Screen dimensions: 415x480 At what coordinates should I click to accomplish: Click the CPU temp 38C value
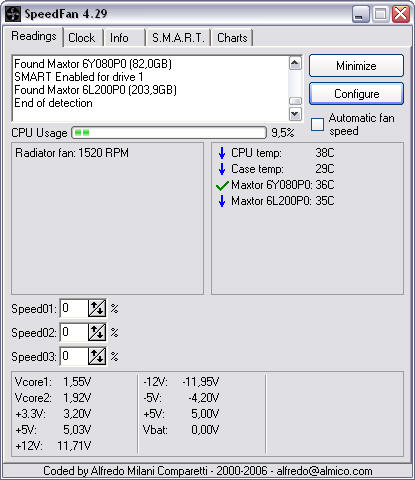(x=325, y=153)
